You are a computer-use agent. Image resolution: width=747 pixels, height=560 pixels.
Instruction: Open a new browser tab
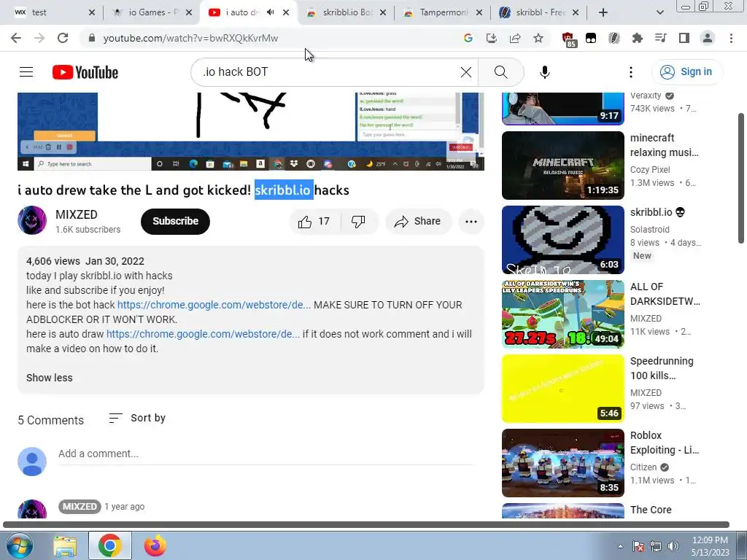603,12
